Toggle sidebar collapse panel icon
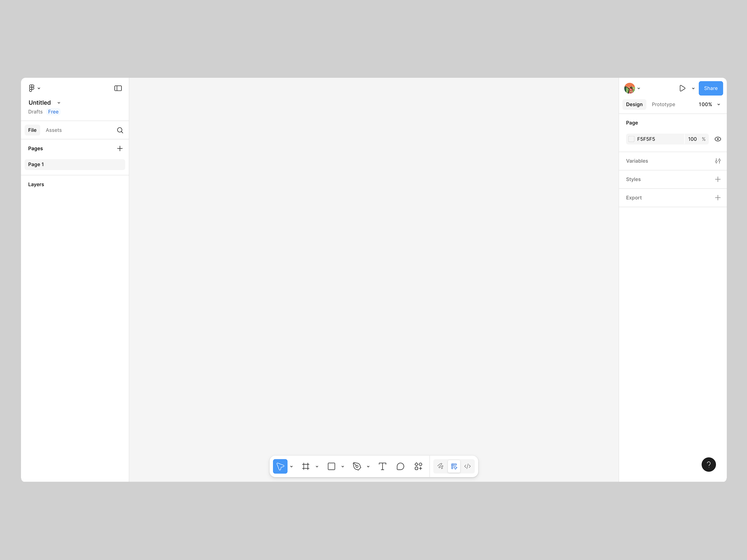Screen dimensions: 747x560 tap(118, 88)
